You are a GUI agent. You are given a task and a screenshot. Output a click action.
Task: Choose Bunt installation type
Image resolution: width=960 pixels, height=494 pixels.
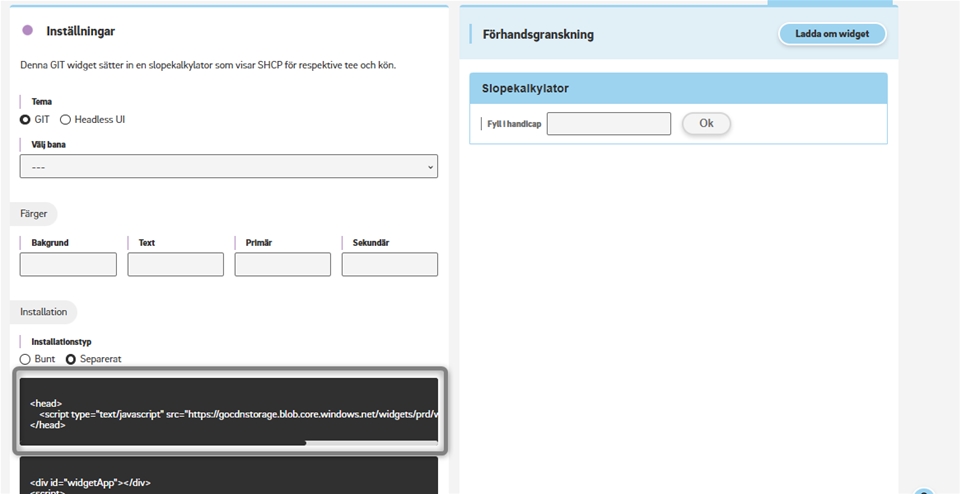(26, 359)
